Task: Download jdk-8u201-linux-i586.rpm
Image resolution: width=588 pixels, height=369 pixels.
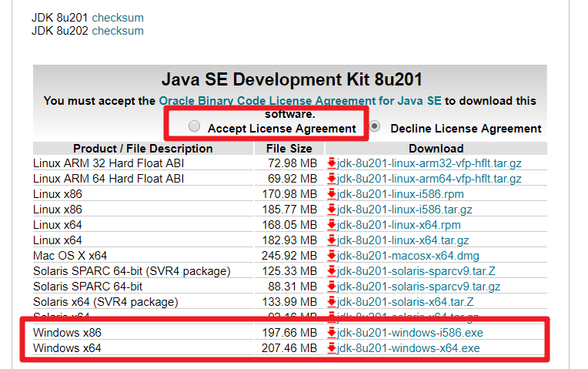Action: click(x=400, y=194)
